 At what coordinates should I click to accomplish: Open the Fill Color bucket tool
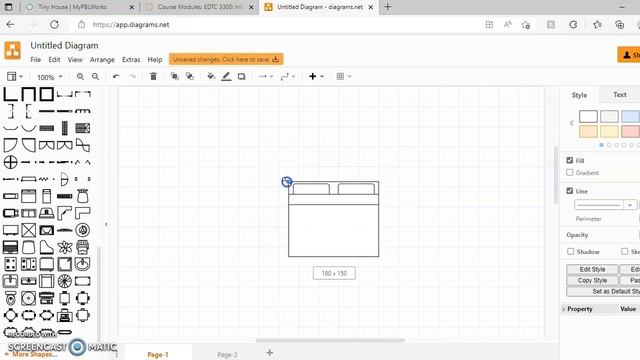[x=211, y=76]
